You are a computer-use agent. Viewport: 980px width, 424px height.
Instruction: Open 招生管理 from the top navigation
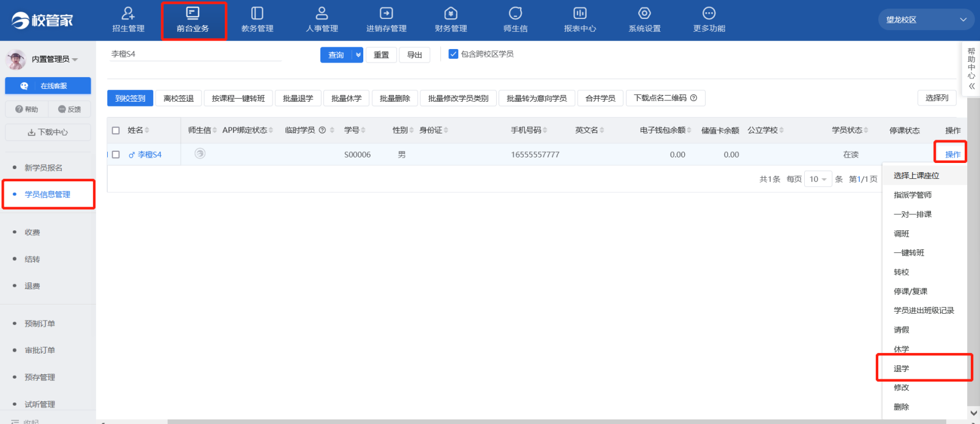click(128, 20)
